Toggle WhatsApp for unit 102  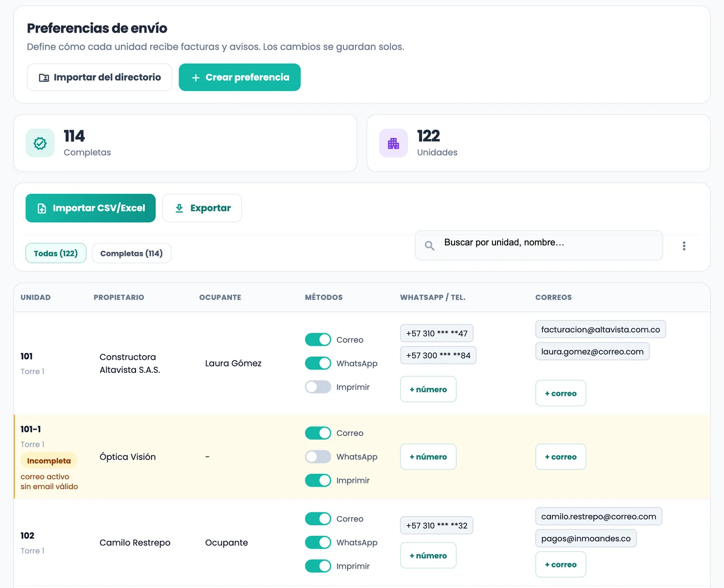[318, 542]
